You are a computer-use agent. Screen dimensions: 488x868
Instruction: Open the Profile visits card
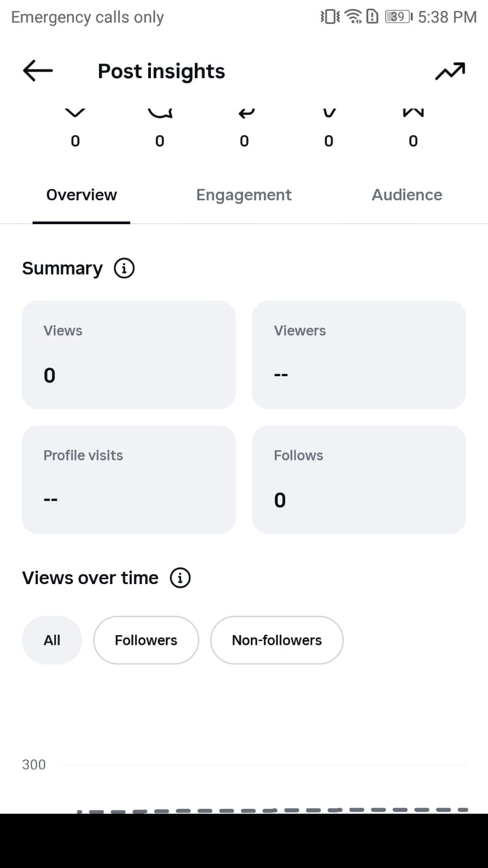click(x=129, y=479)
